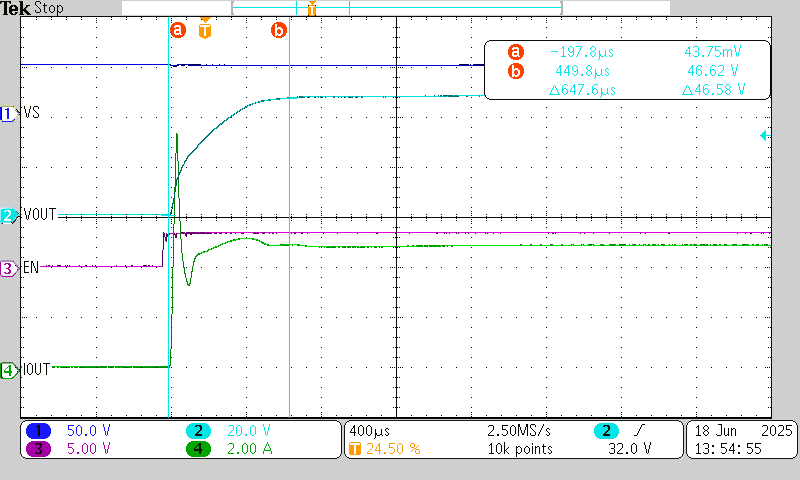
Task: Select channel 2 VOUT waveform handle
Action: (x=9, y=215)
